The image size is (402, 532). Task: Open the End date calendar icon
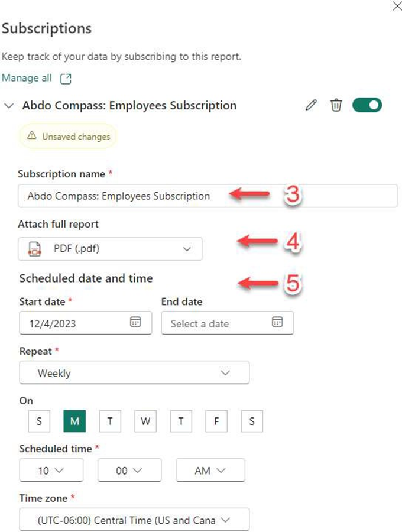click(277, 322)
